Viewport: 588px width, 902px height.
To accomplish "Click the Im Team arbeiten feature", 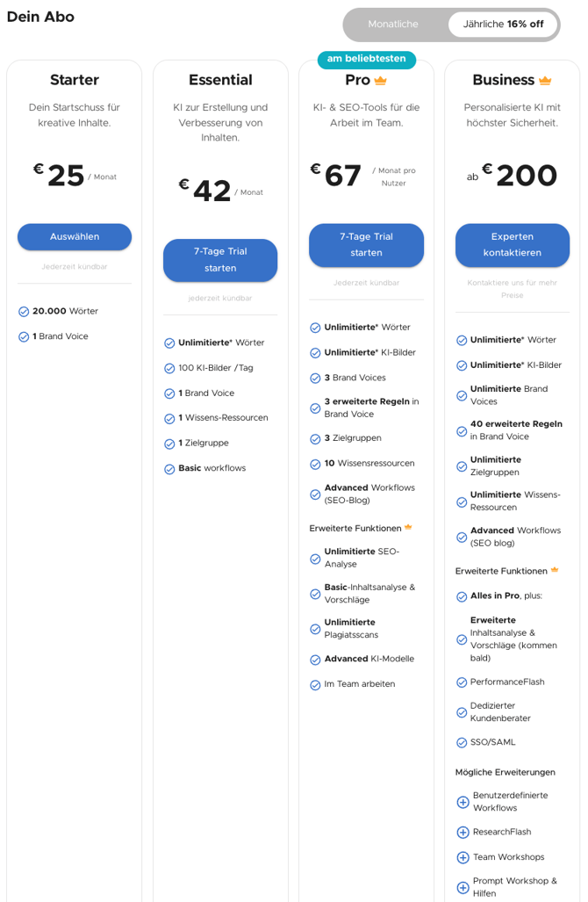I will click(359, 684).
